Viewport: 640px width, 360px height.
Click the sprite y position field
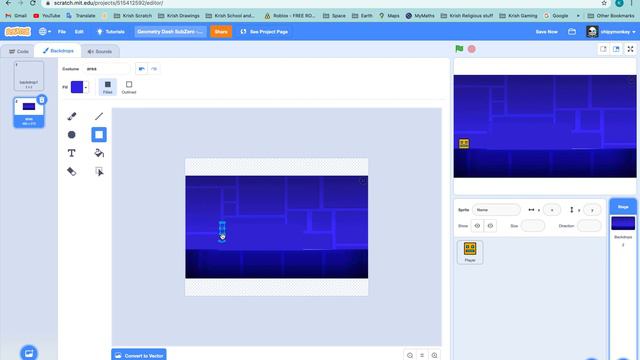click(x=592, y=210)
